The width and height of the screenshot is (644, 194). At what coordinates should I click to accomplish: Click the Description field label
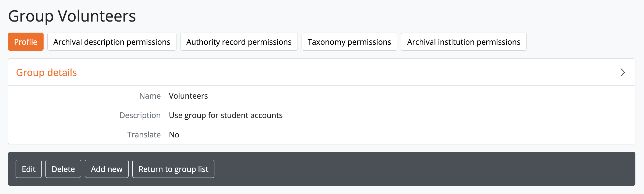(x=140, y=115)
